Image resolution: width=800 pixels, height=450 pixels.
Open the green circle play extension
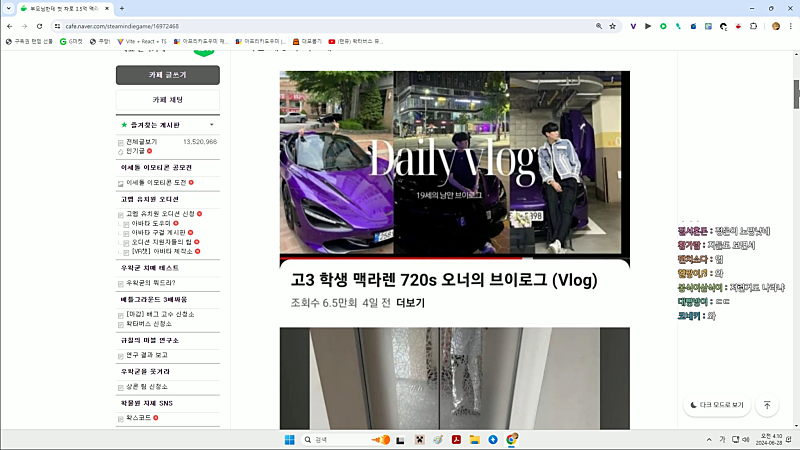click(x=663, y=26)
